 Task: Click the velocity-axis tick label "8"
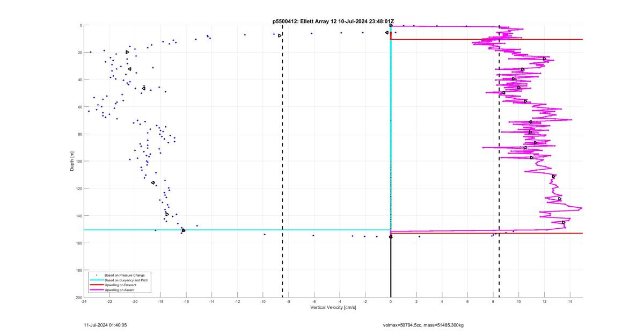pyautogui.click(x=493, y=302)
